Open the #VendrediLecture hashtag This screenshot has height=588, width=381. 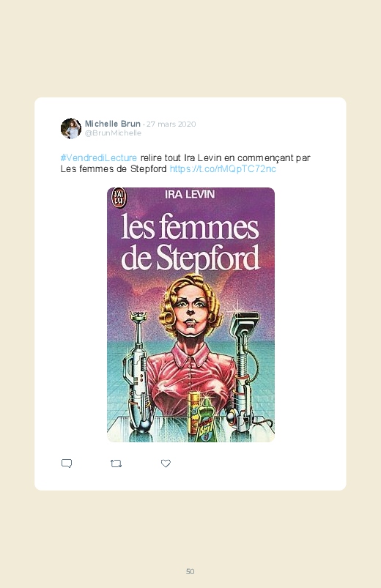99,158
